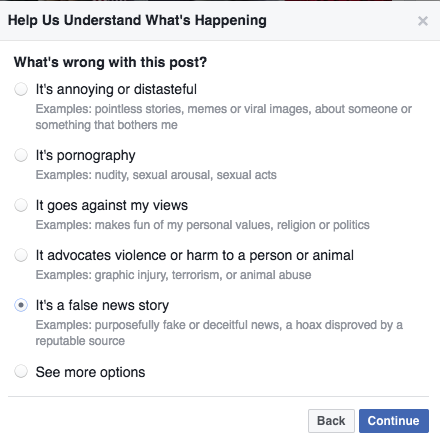Click the "It's annoying or distasteful" label text
The image size is (440, 444).
click(116, 90)
